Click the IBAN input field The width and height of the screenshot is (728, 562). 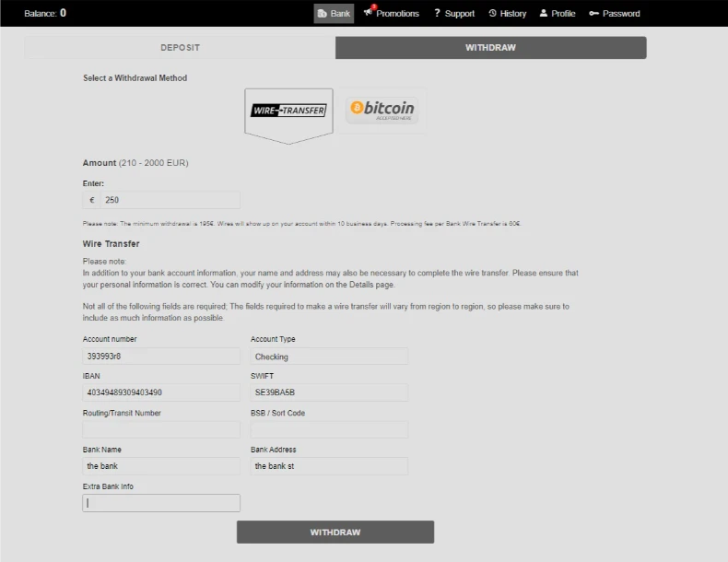click(161, 392)
